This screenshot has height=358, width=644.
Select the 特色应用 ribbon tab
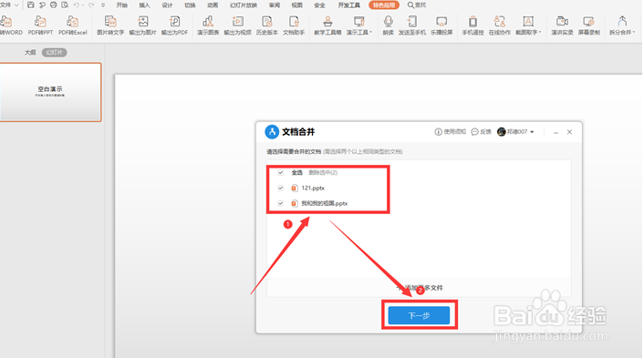click(x=384, y=5)
